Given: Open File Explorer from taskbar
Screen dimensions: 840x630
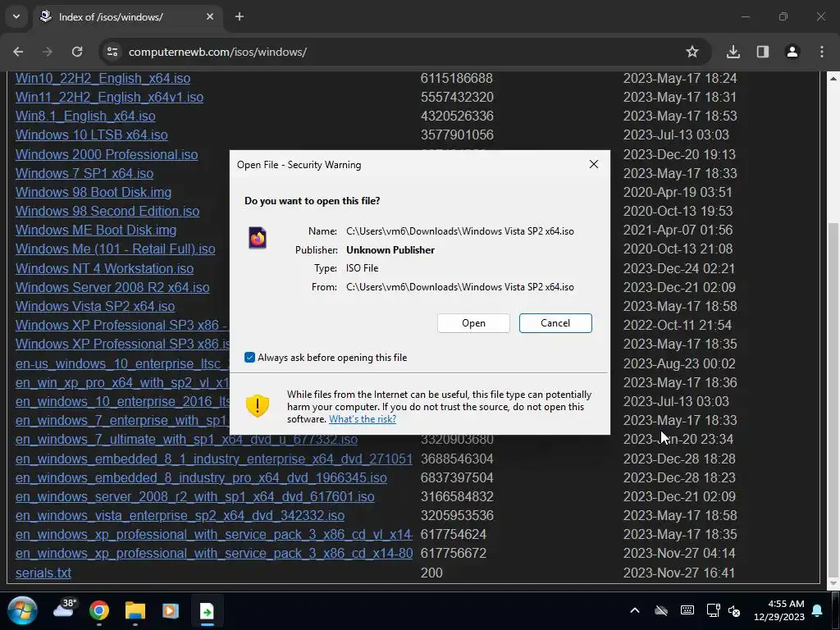Looking at the screenshot, I should pyautogui.click(x=135, y=610).
